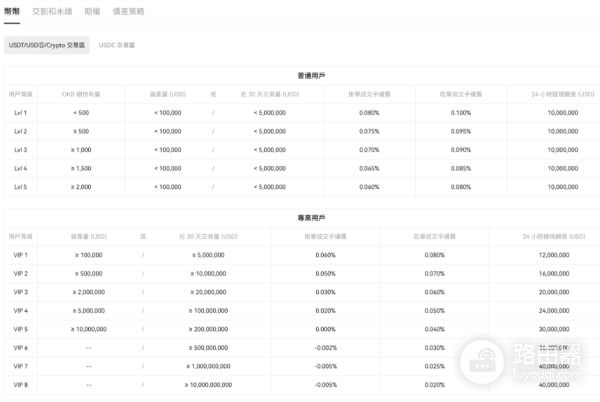The height and width of the screenshot is (402, 600).
Task: Click the '≥ 2,000' cell in Lvl 5
Action: (x=81, y=187)
